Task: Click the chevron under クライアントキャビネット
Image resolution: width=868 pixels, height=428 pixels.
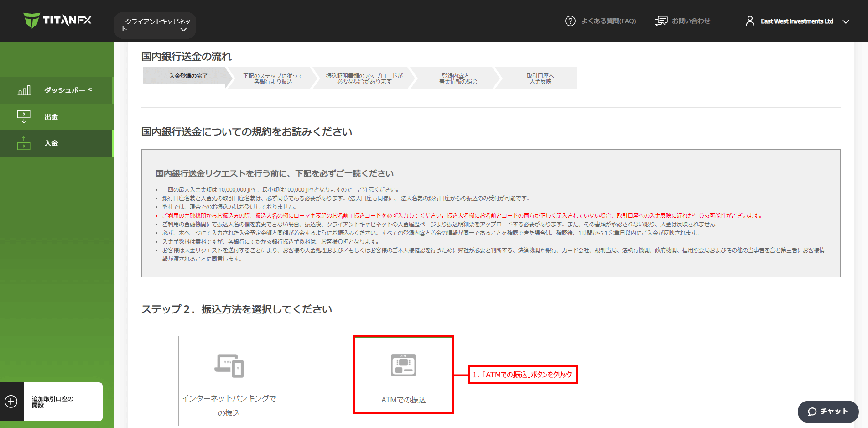Action: (x=184, y=29)
